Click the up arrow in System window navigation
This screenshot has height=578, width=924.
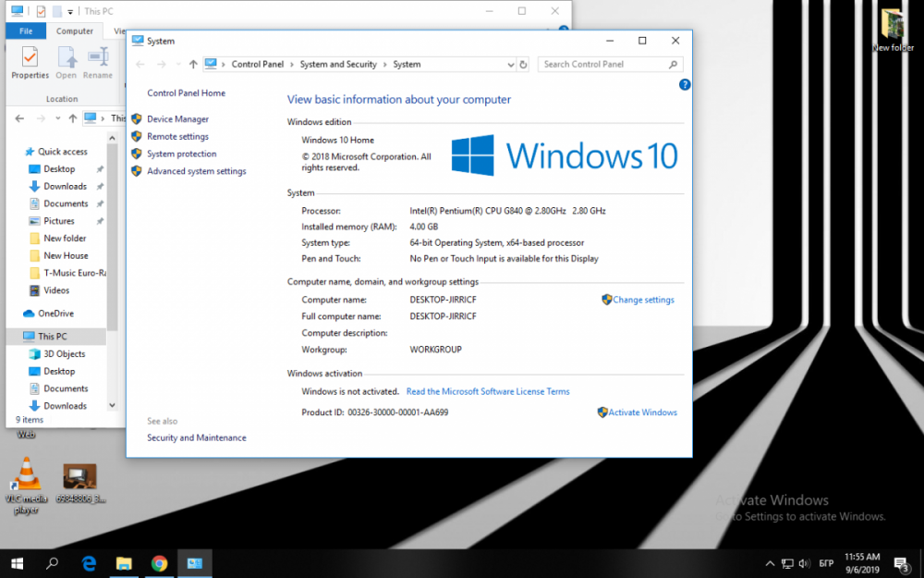click(x=193, y=65)
